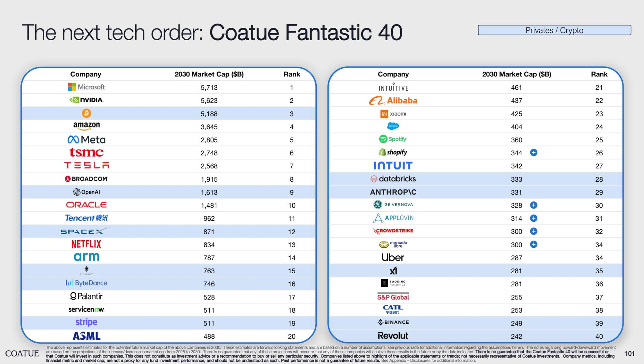Click the Ethereum logo in rank 15
The width and height of the screenshot is (644, 364).
(86, 270)
